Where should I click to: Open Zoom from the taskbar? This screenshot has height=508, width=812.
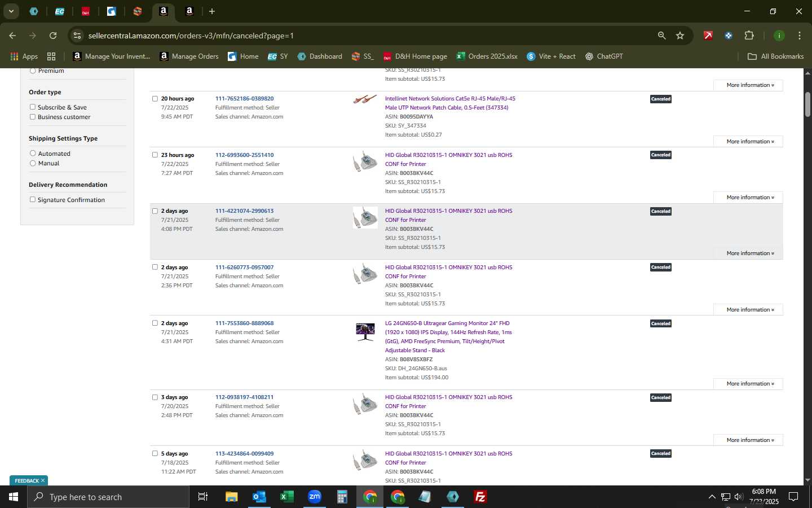coord(315,497)
